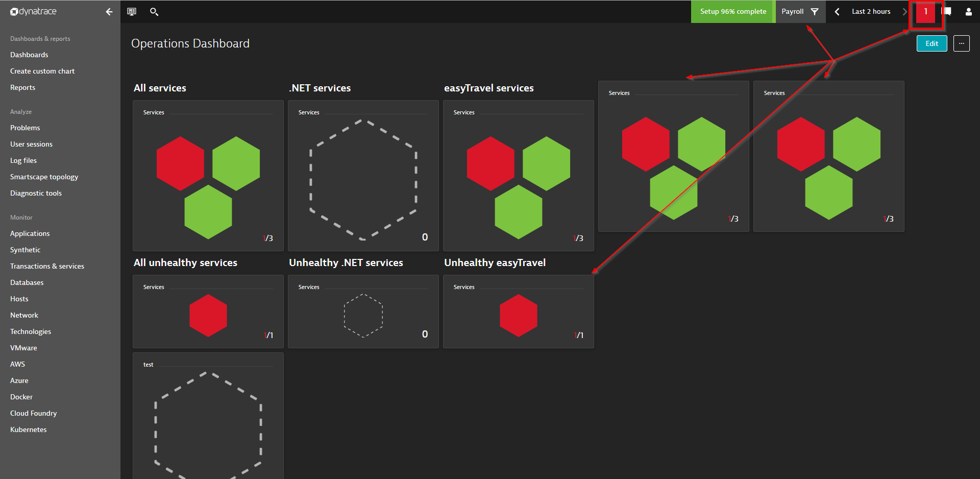Click the Edit dashboard button
Screen dimensions: 980x479
pos(932,43)
